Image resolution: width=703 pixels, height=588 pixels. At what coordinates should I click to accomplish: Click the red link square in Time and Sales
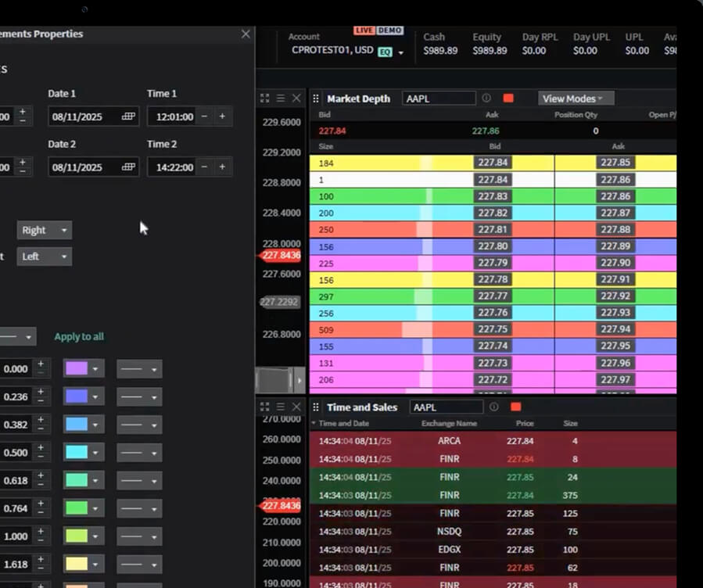point(515,407)
